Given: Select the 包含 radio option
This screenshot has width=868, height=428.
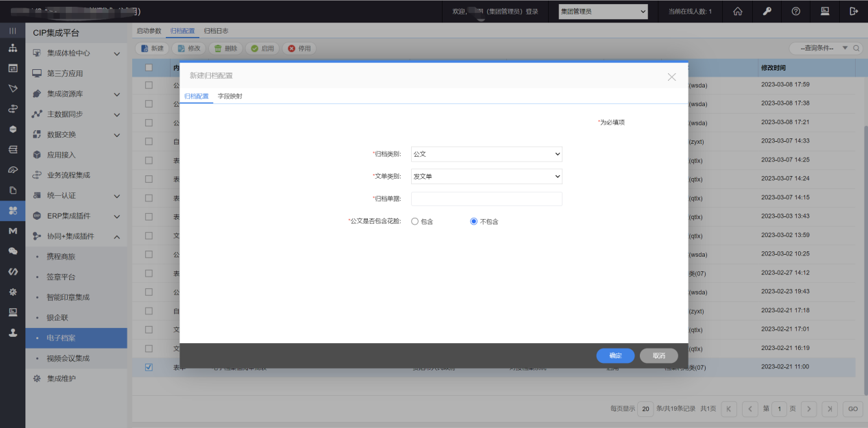Looking at the screenshot, I should click(x=415, y=221).
